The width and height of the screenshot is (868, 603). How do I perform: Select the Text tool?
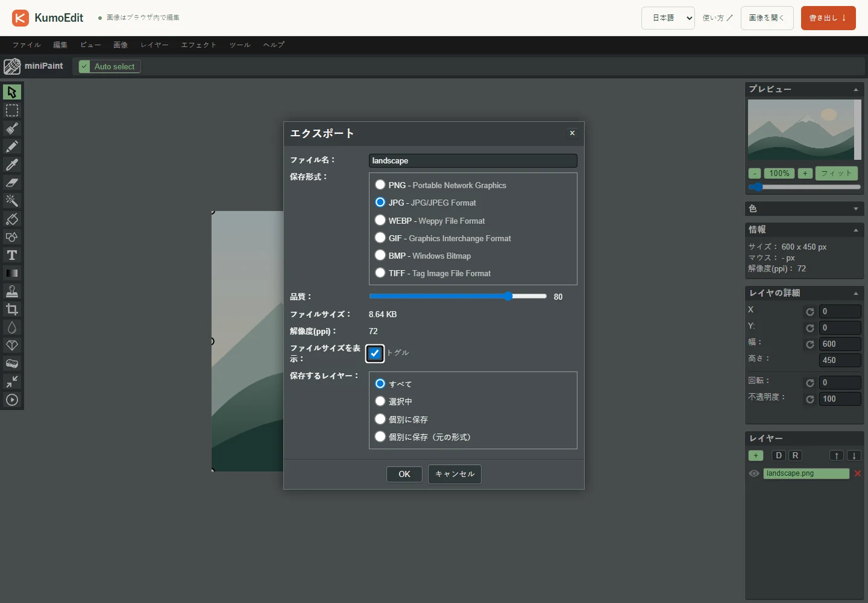tap(12, 255)
